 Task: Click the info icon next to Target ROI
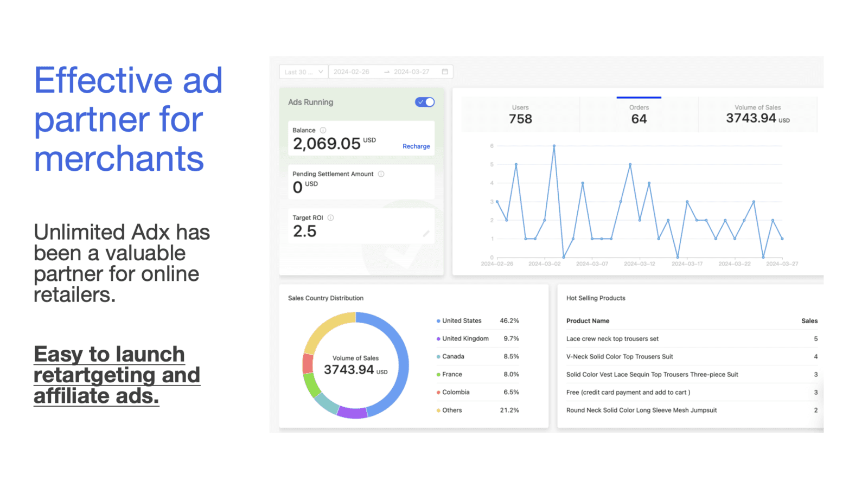tap(330, 217)
